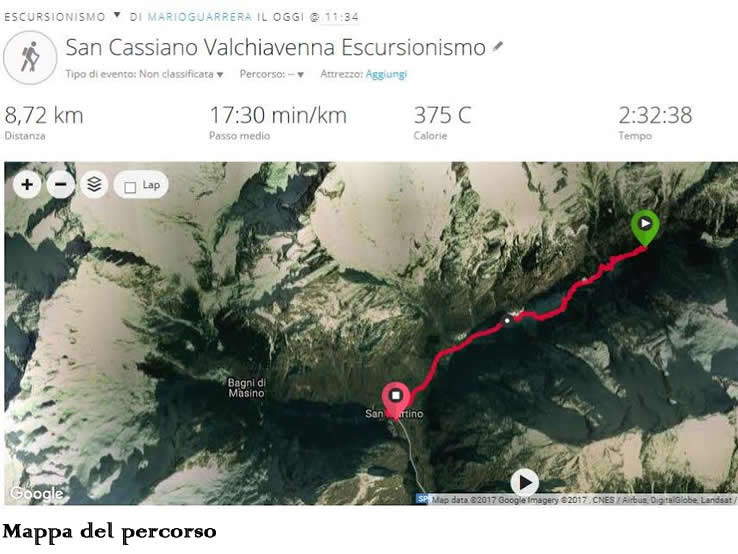Open the MARIOGUARRERA profile link

(200, 17)
